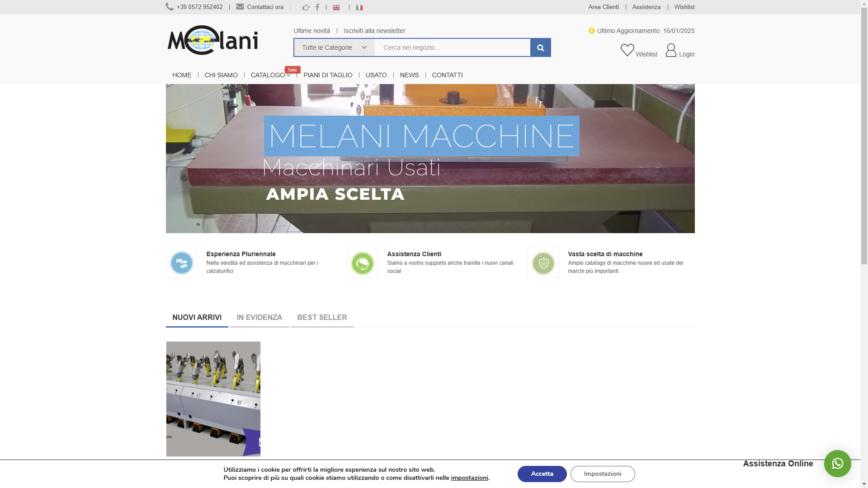Viewport: 868px width, 488px height.
Task: Switch site language to Italian flag
Action: pos(359,7)
